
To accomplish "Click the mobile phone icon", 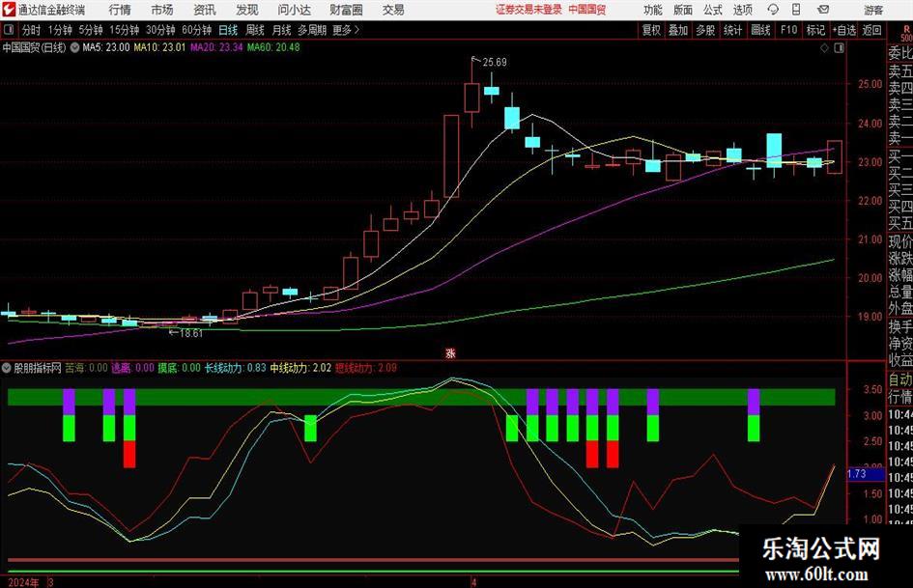I will tap(796, 10).
